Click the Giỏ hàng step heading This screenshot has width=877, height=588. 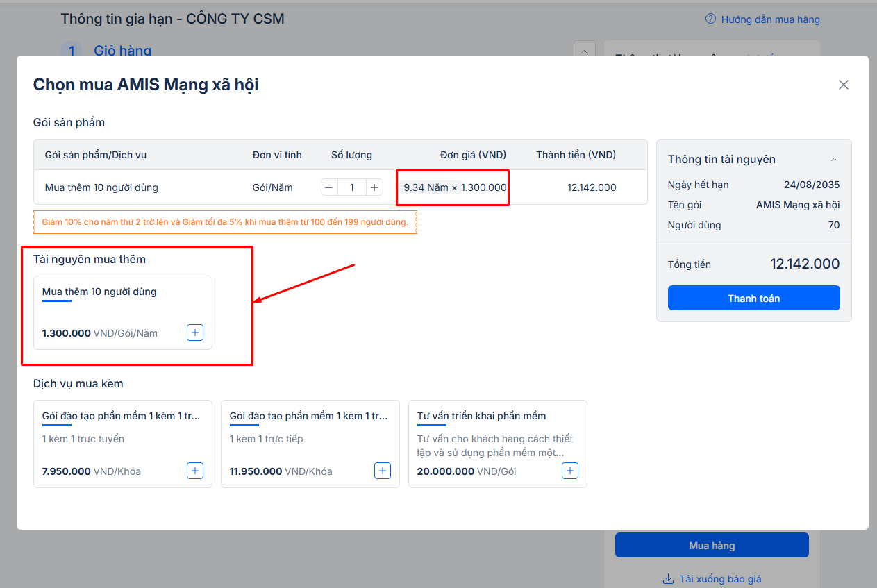tap(123, 51)
